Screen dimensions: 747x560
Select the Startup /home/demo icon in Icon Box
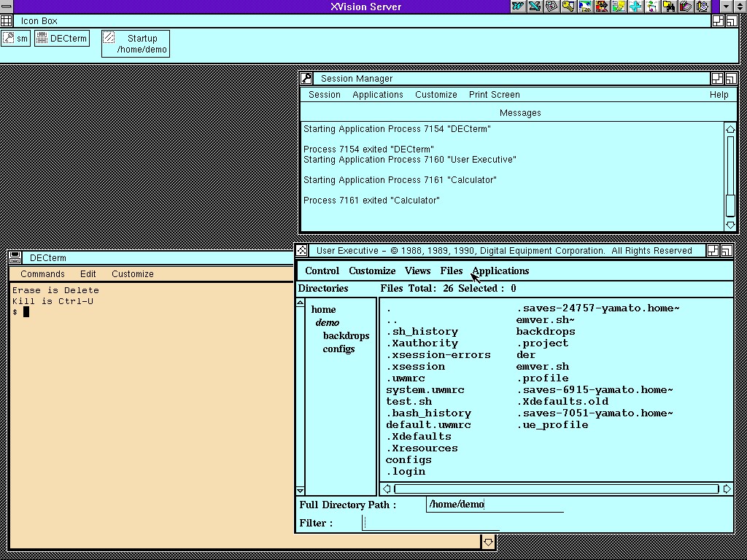[135, 44]
